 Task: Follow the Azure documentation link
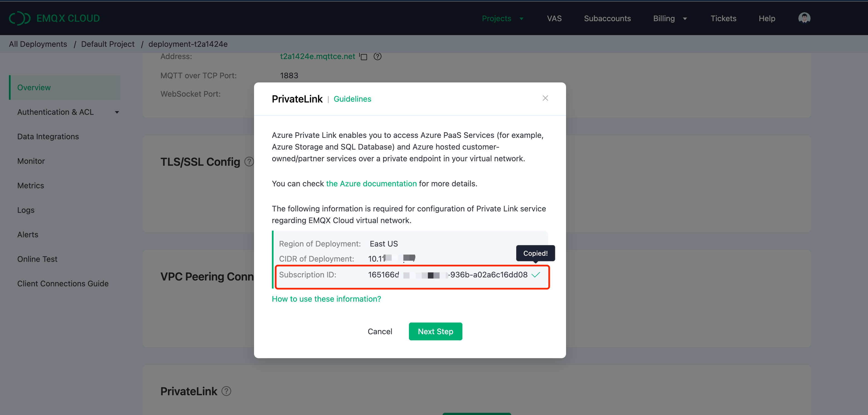[371, 184]
